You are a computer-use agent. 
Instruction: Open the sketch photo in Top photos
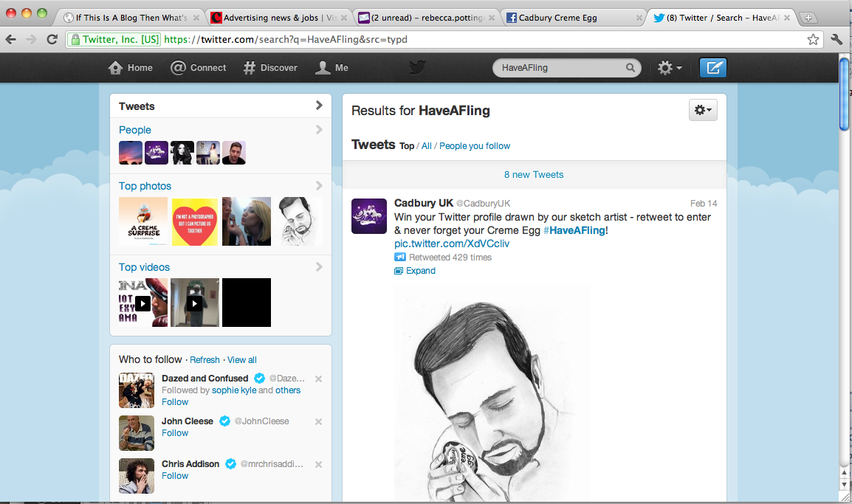pos(298,221)
